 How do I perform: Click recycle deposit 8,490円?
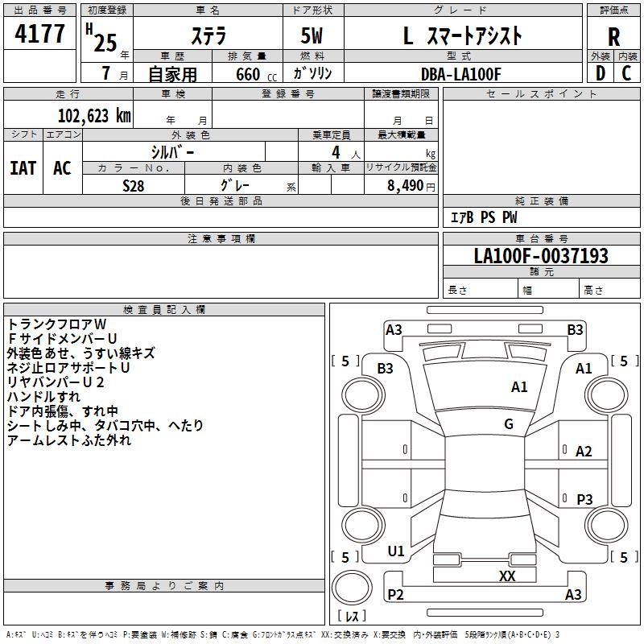(411, 186)
